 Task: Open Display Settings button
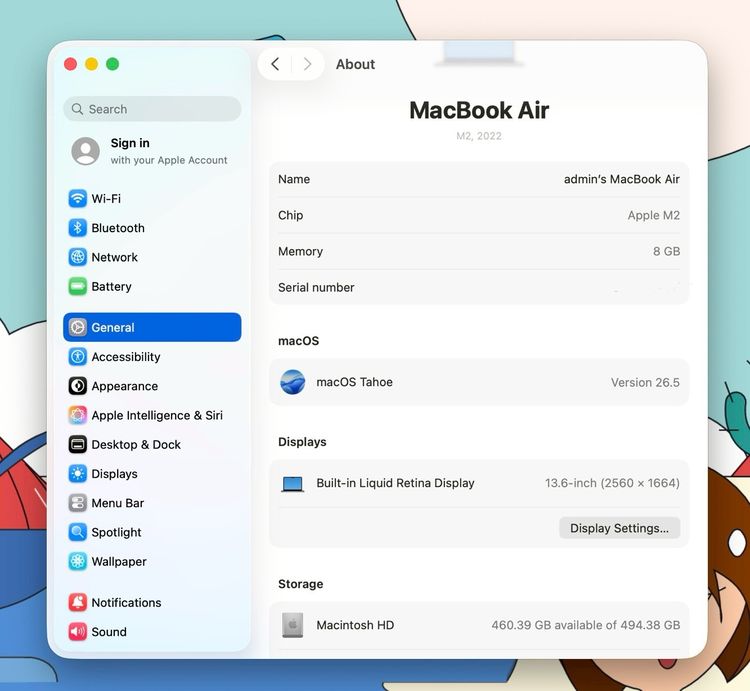(x=619, y=528)
